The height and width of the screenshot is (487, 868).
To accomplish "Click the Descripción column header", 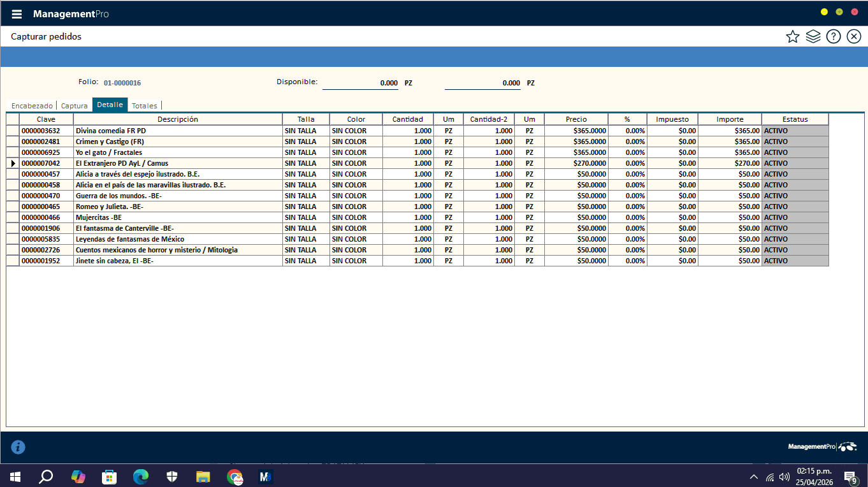I will click(x=178, y=119).
